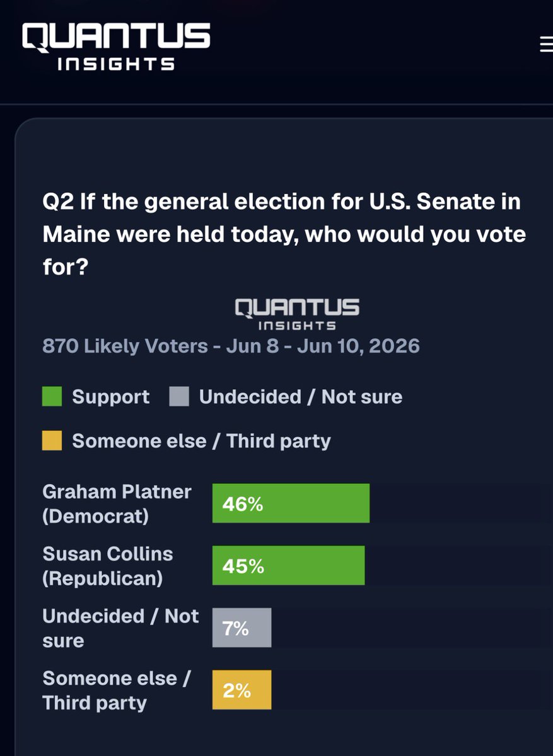Click the Graham Platner (Democrat) label

[x=117, y=504]
